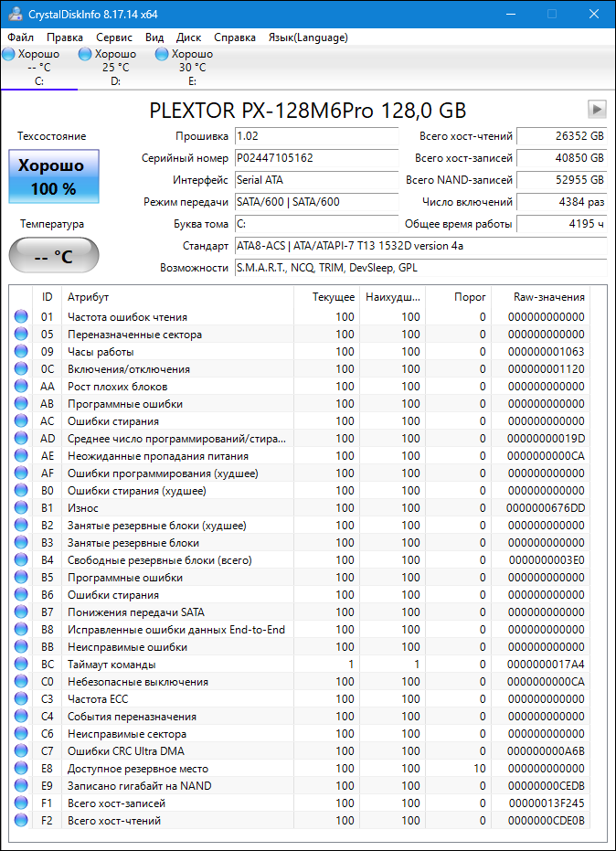Open the Язык(Language) menu
This screenshot has height=851, width=616.
tap(308, 37)
